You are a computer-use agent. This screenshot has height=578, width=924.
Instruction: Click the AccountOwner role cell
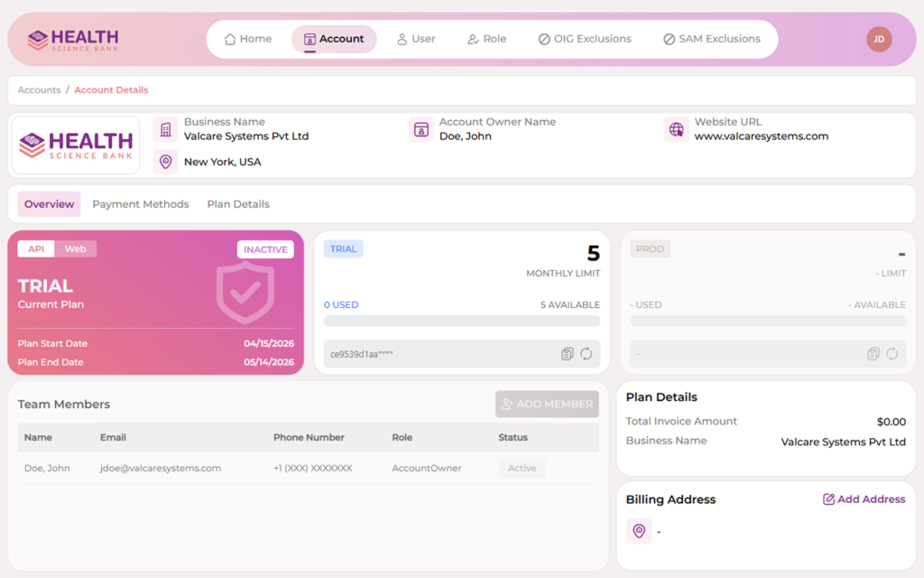(427, 469)
